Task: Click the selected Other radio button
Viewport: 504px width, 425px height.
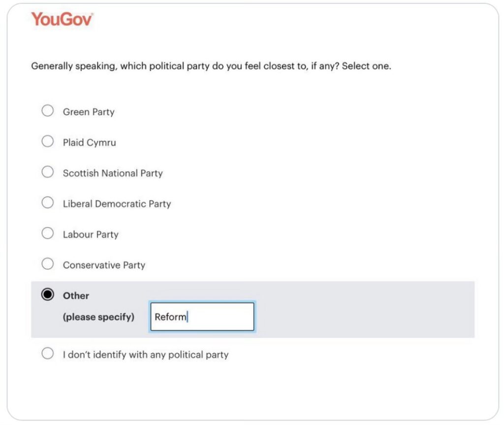Action: coord(48,295)
